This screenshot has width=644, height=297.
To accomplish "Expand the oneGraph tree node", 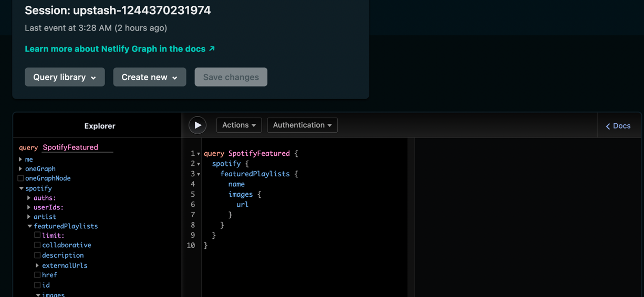I will [20, 169].
